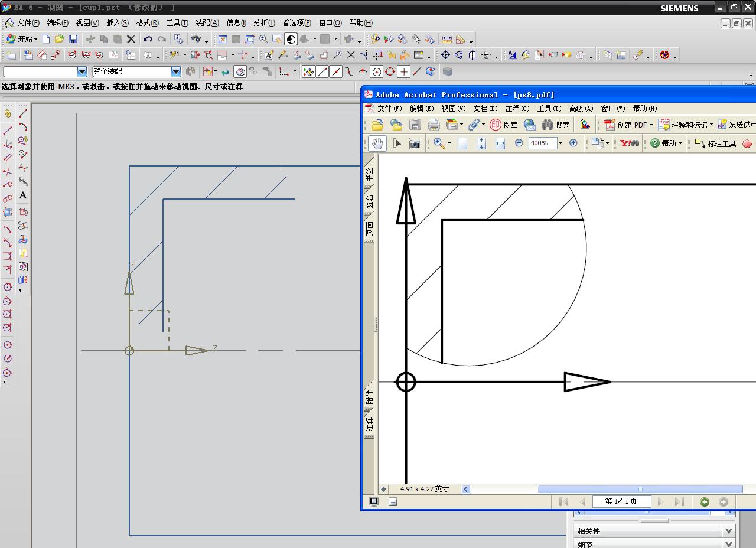756x548 pixels.
Task: Click the NX empty selection filter field
Action: 40,71
